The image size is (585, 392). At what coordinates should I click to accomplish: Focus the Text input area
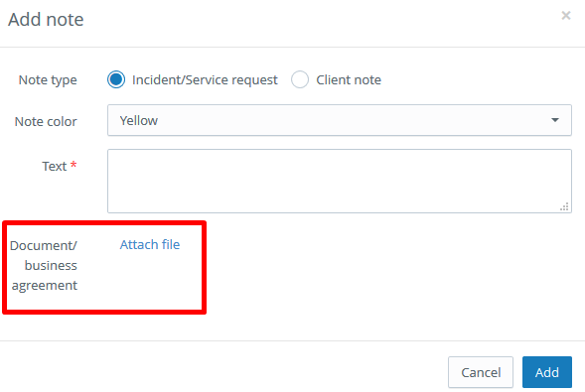pyautogui.click(x=340, y=181)
